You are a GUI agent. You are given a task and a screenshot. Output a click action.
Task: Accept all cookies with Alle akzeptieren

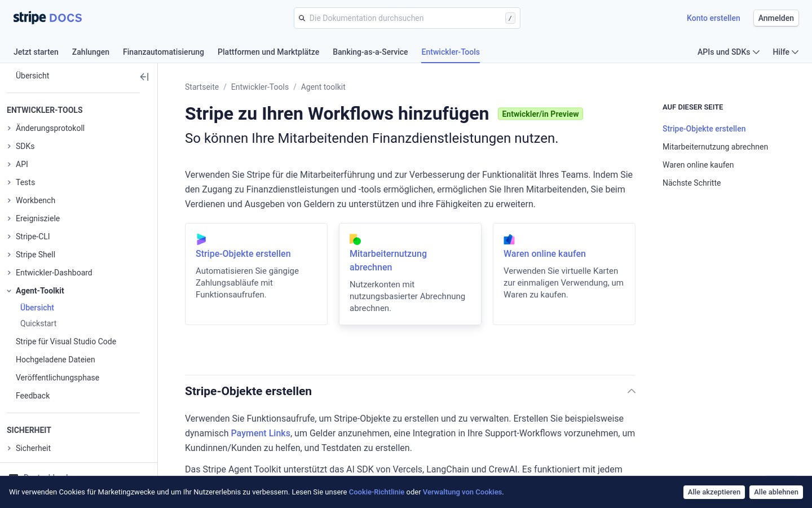714,492
